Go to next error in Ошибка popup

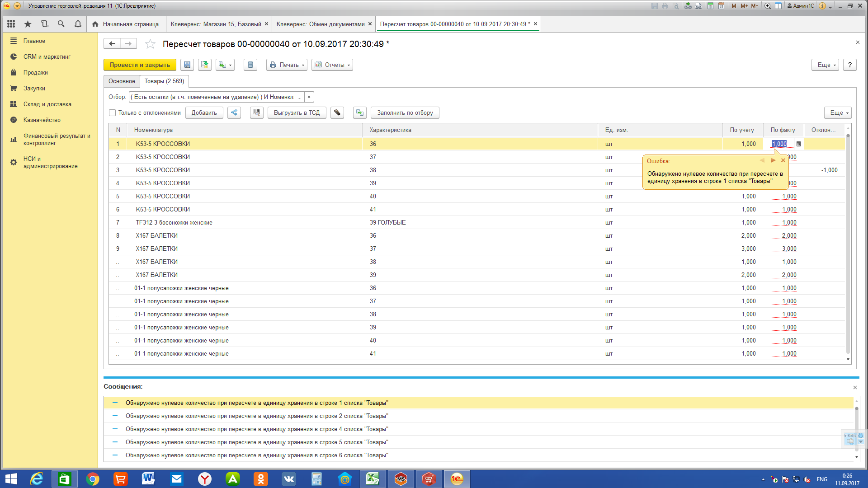(773, 160)
